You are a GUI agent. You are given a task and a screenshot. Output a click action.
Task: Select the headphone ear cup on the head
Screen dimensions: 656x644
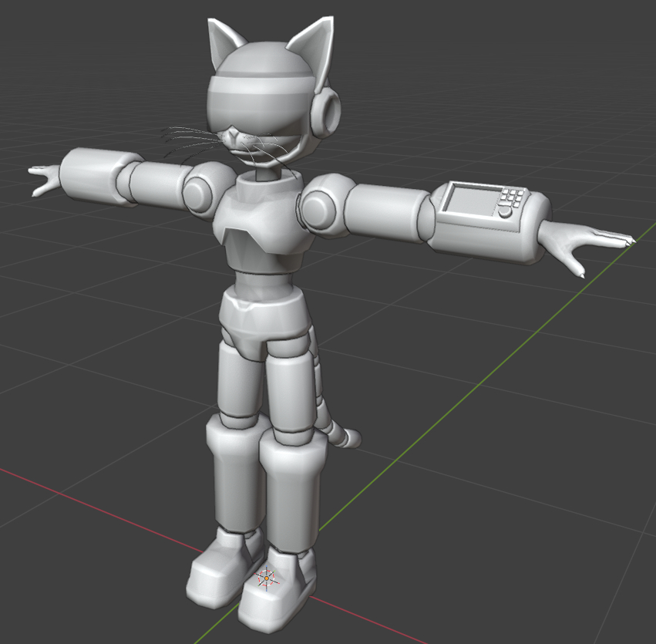coord(329,110)
